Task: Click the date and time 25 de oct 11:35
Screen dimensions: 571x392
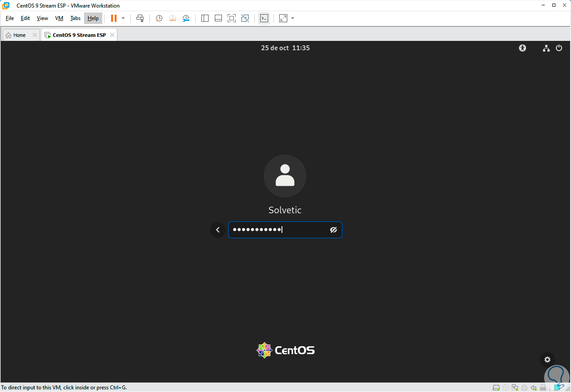Action: (x=285, y=48)
